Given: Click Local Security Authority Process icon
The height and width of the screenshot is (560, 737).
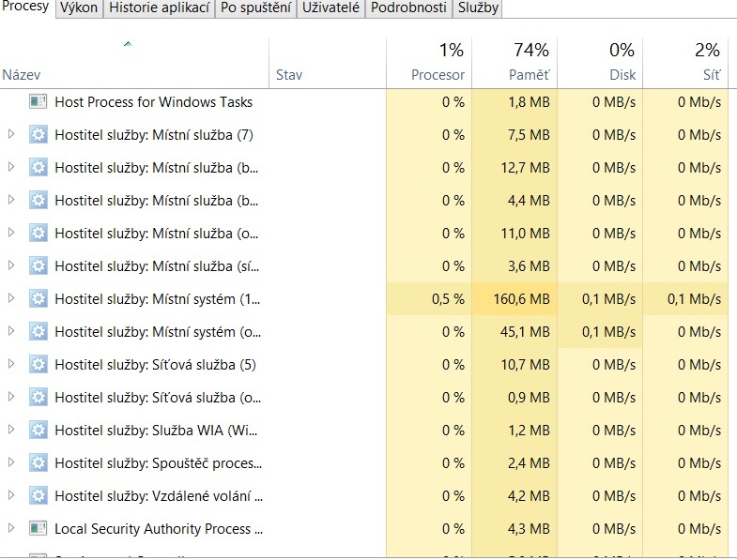Looking at the screenshot, I should pos(38,529).
